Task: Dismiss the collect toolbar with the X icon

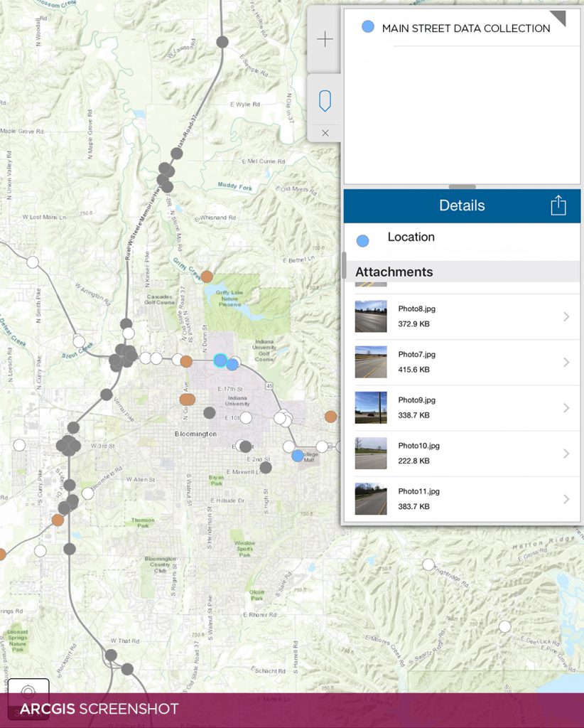Action: pos(325,133)
